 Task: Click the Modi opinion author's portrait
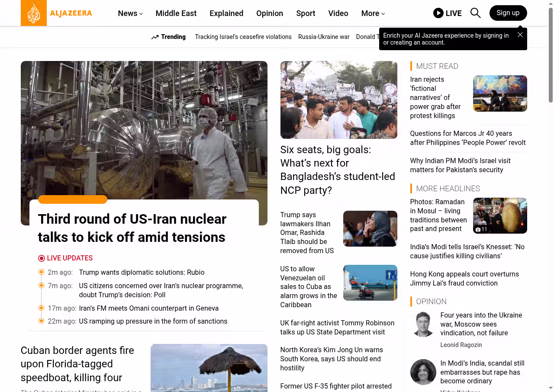coord(423,372)
